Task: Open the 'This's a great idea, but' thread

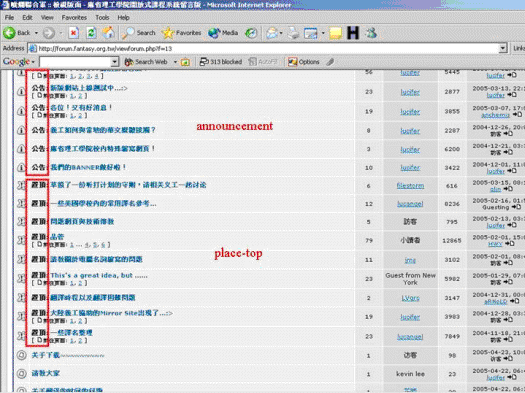Action: point(99,276)
